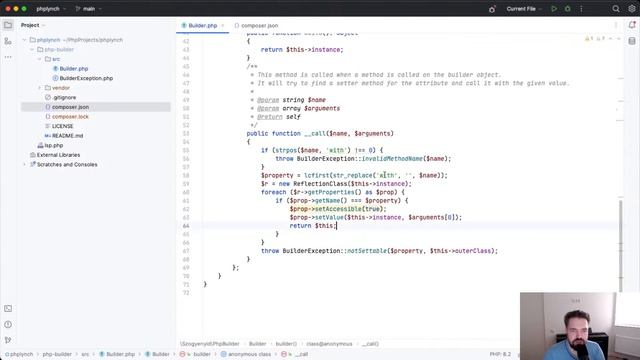Open the Notifications panel
Screen dimensions: 640x360
click(x=632, y=25)
